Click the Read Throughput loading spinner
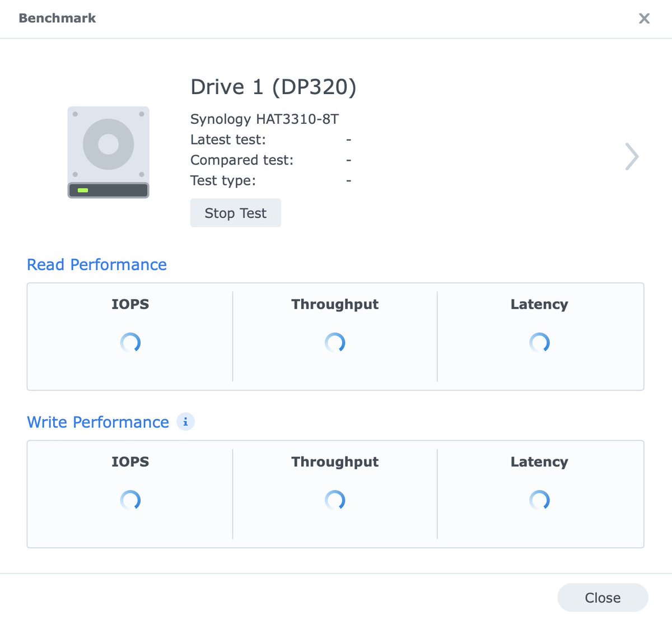Viewport: 672px width, 620px height. 335,342
